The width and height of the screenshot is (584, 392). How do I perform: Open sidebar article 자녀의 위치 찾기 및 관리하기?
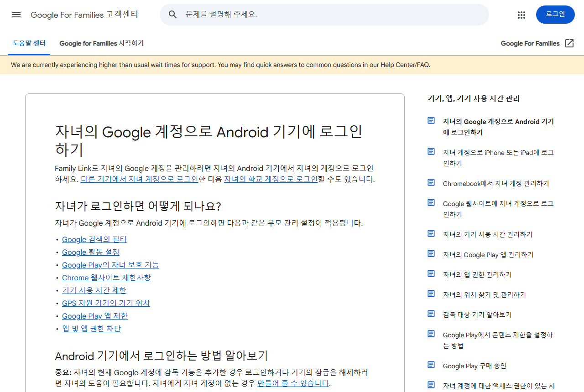(485, 294)
